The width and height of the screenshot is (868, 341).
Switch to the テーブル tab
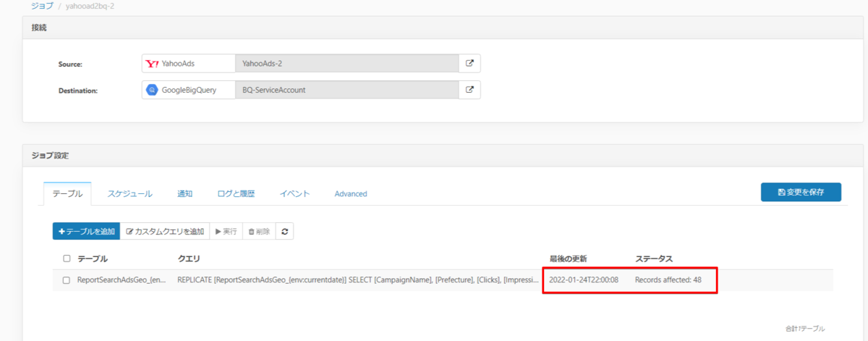tap(67, 193)
